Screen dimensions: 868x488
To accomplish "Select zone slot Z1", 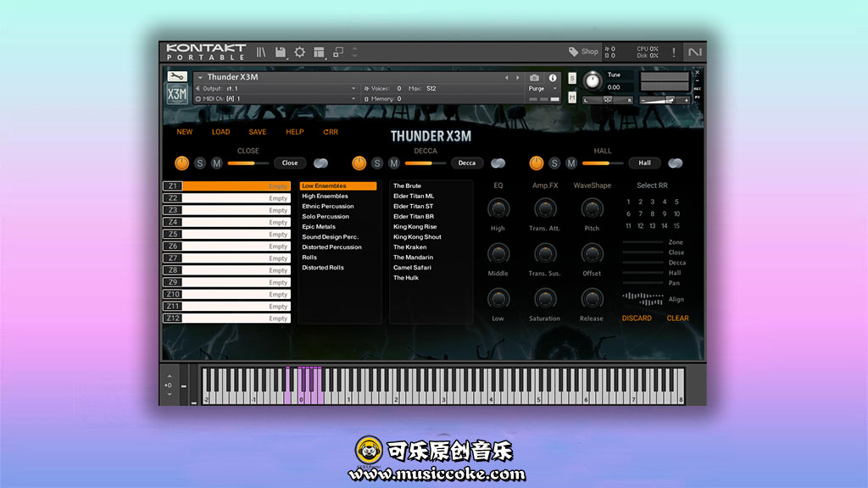I will click(226, 186).
